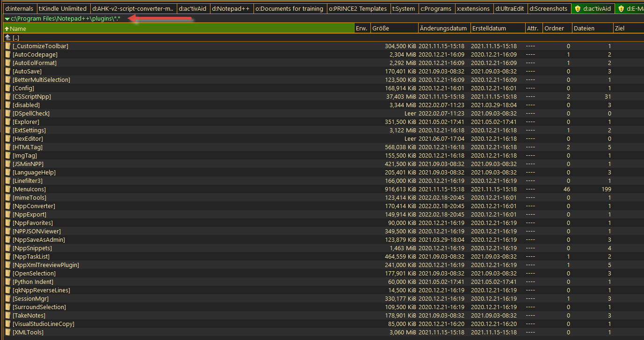Click the folder icon of [_CustomizeToolbar]
Viewport: 644px width, 340px height.
point(7,46)
